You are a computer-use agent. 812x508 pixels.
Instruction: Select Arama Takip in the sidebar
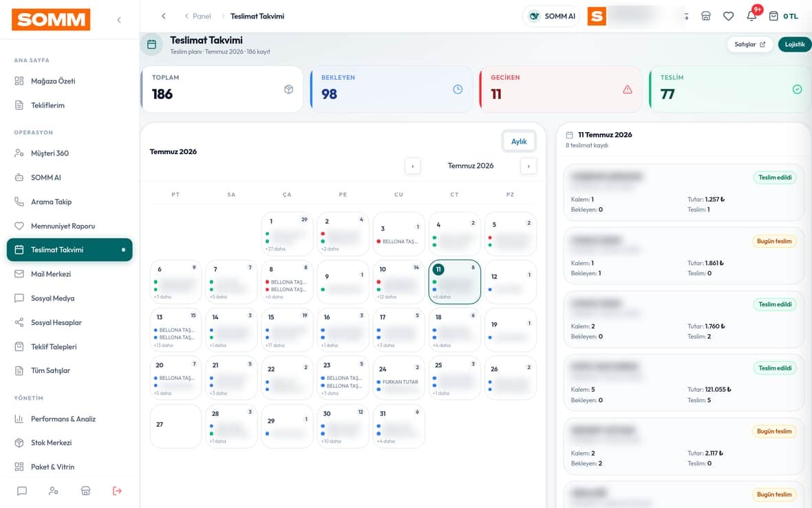click(x=70, y=202)
